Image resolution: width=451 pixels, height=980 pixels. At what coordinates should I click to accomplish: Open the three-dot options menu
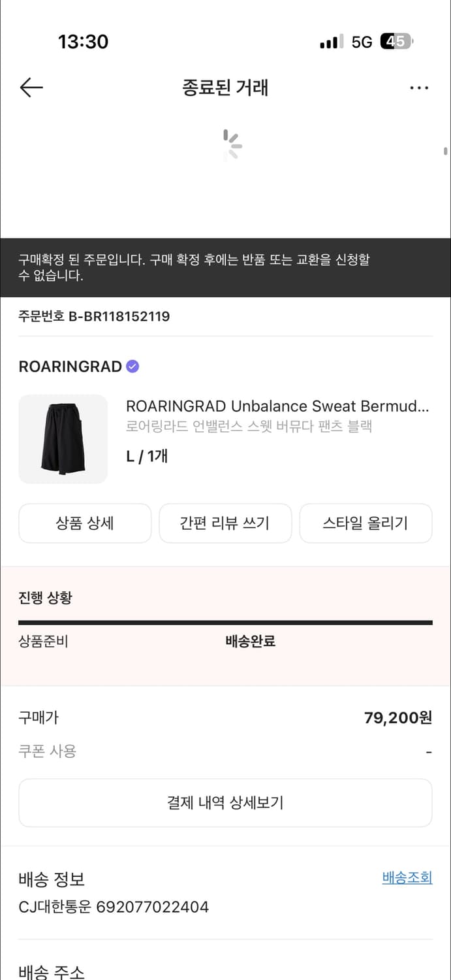[x=419, y=87]
